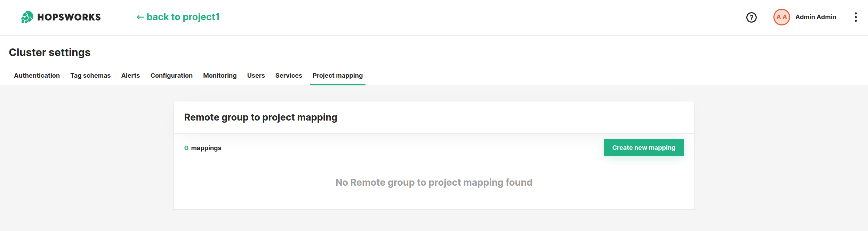868x231 pixels.
Task: Click the Cluster settings page heading
Action: [x=50, y=52]
